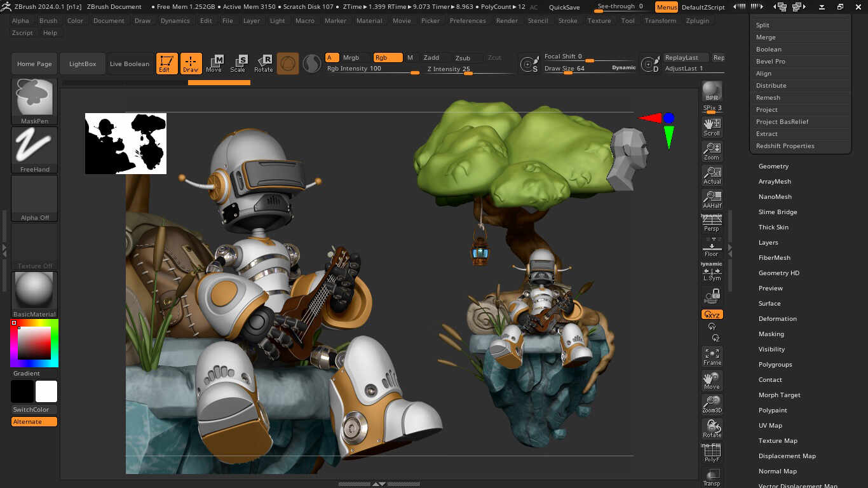
Task: Open the Preferences menu
Action: click(468, 20)
